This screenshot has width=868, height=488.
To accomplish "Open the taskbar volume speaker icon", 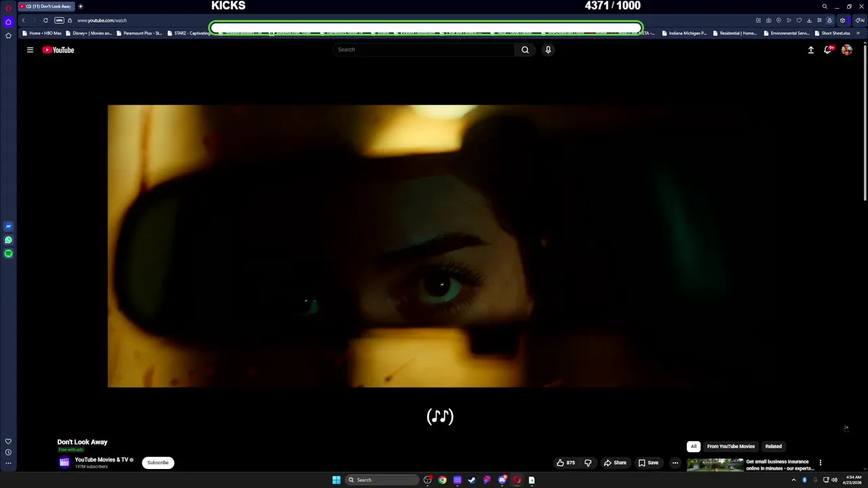I will 834,480.
